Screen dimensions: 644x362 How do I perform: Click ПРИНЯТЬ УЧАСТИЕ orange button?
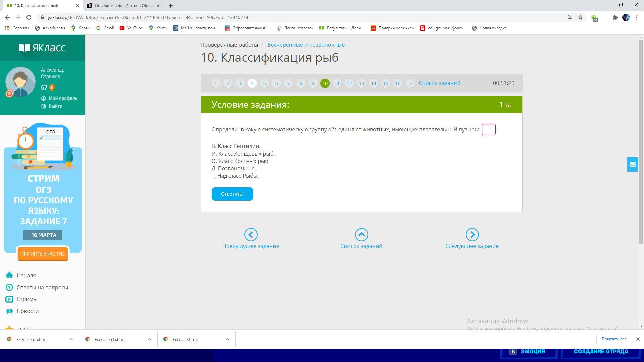[x=43, y=254]
